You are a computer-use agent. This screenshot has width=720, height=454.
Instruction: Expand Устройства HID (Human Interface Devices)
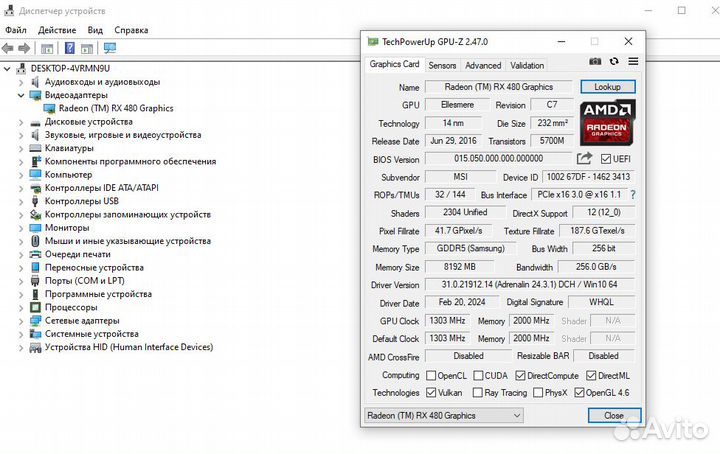coord(21,348)
